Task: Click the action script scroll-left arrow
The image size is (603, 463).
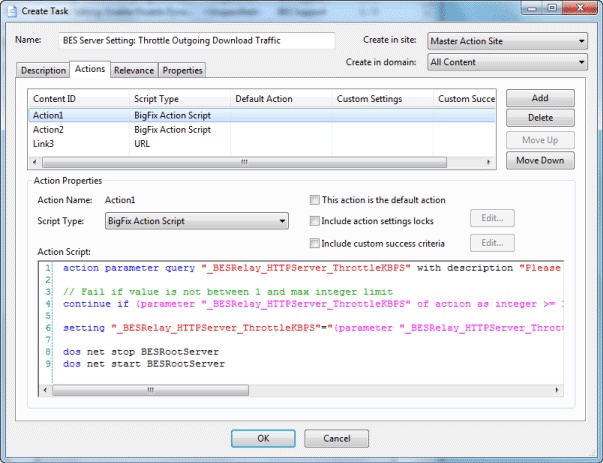Action: pos(45,390)
